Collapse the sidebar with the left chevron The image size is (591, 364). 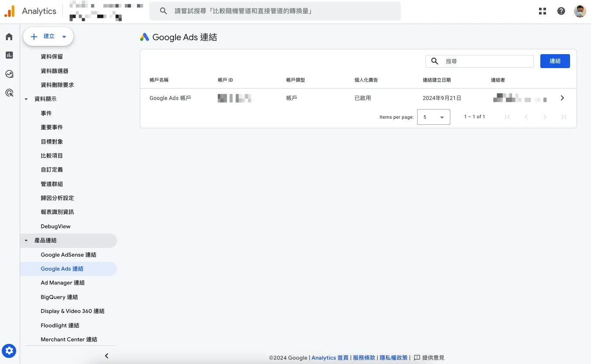click(x=107, y=356)
